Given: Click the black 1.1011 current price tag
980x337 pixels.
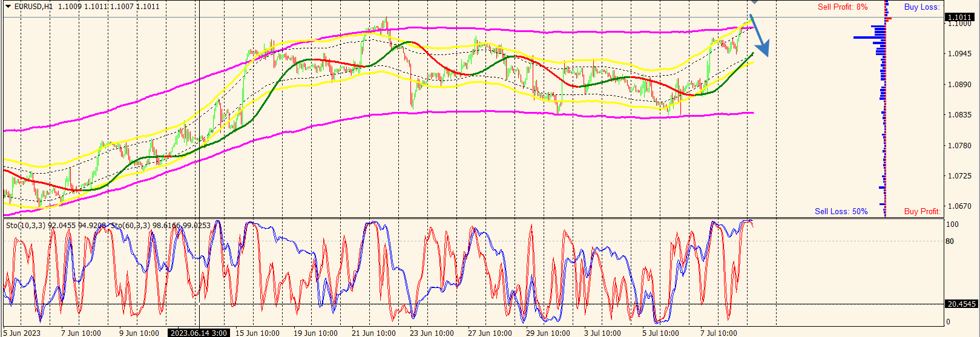Looking at the screenshot, I should [x=960, y=18].
